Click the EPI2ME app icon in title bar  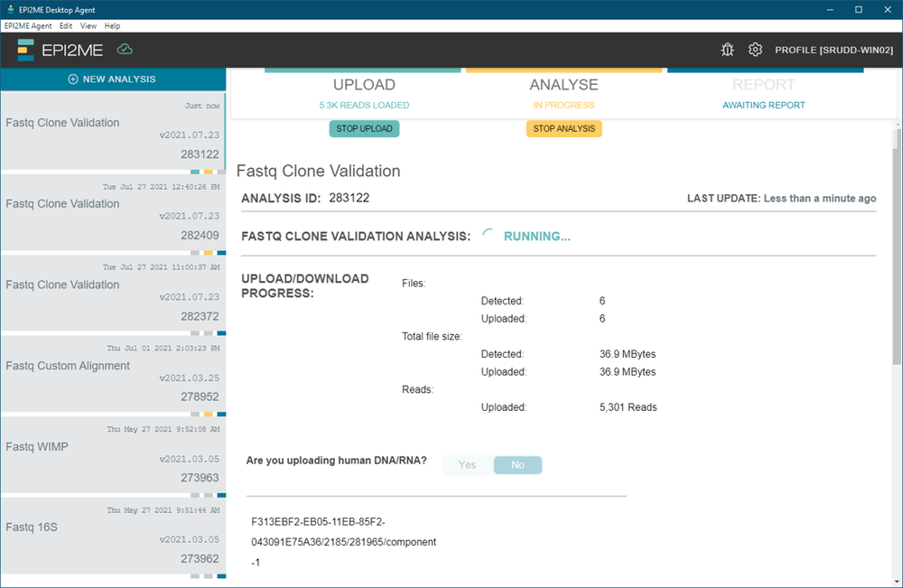pyautogui.click(x=10, y=9)
